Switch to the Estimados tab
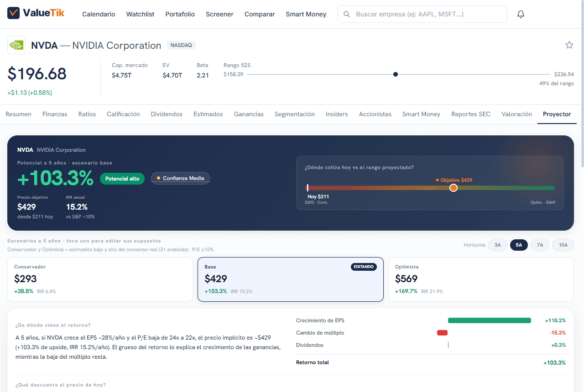Viewport: 584px width, 392px height. tap(208, 114)
